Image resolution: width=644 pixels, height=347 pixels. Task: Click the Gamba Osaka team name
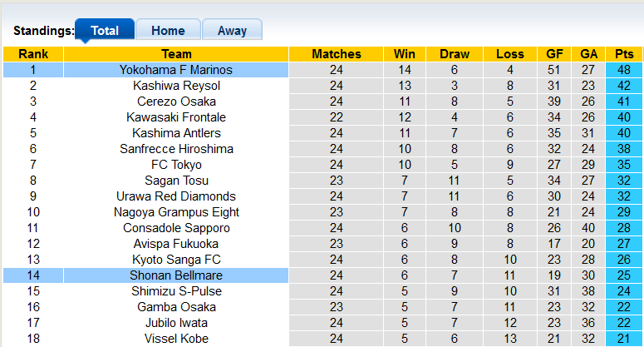pyautogui.click(x=176, y=307)
